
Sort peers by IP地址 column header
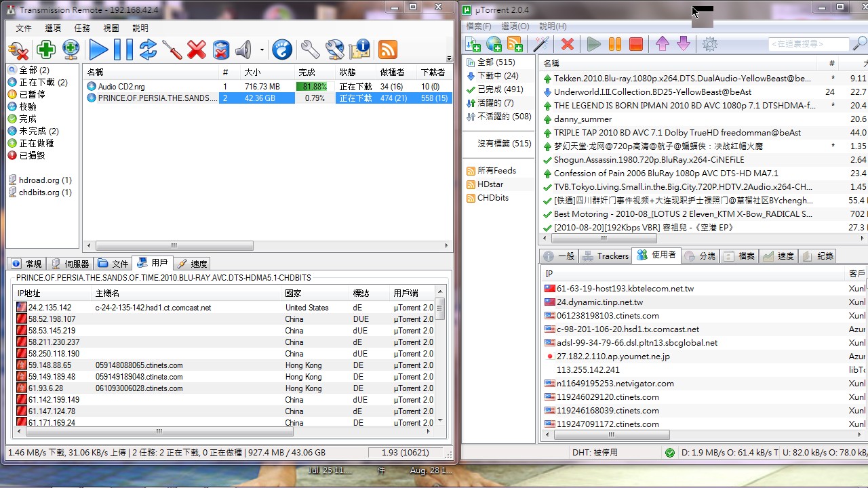pyautogui.click(x=53, y=293)
